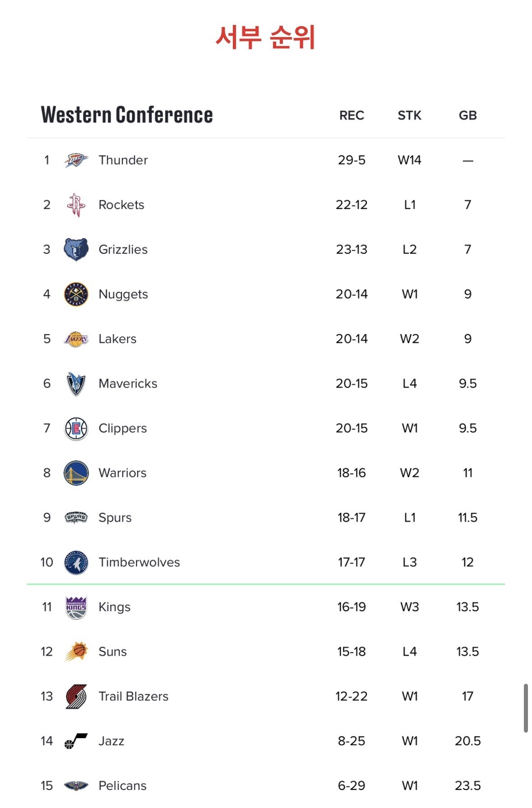532x808 pixels.
Task: Tap the Spurs team logo
Action: pos(76,518)
